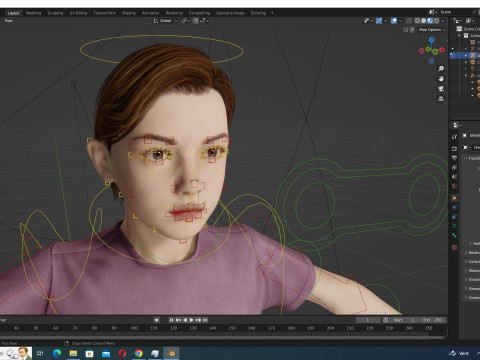Open the Pose Options dropdown
The image size is (480, 360).
(432, 30)
